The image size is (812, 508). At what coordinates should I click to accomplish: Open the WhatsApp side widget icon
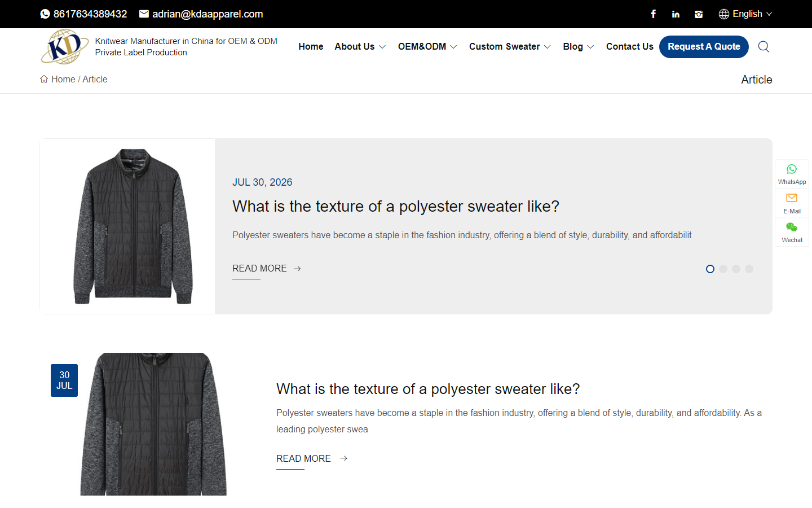coord(792,169)
